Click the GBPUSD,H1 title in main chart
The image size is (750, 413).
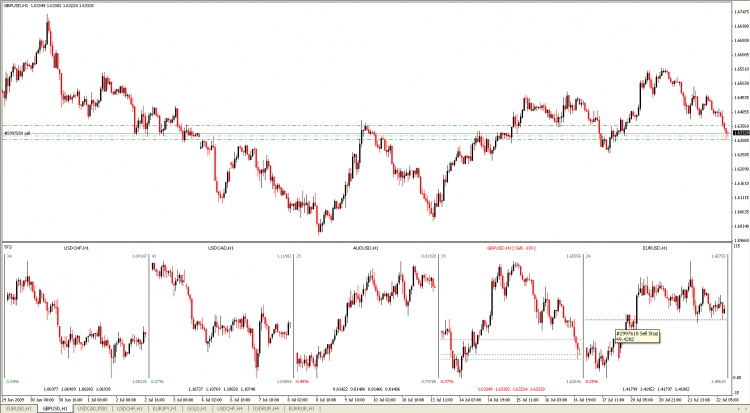click(19, 5)
